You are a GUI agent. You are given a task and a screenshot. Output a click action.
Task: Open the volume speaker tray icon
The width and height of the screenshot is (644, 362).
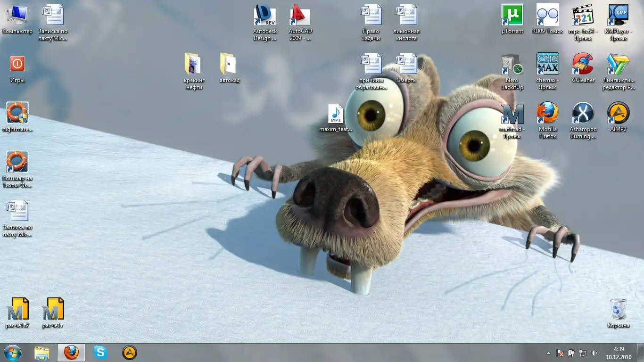594,353
